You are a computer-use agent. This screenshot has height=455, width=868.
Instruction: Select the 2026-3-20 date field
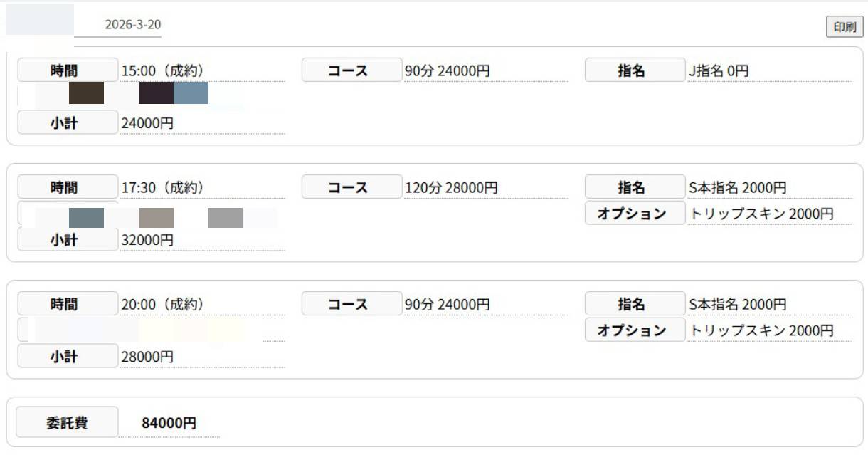coord(132,25)
